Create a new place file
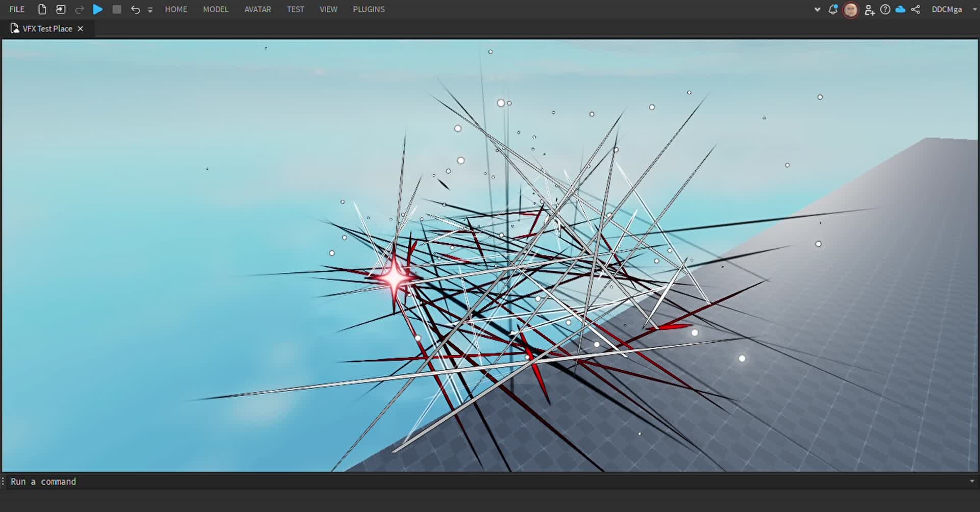This screenshot has height=512, width=980. 41,9
